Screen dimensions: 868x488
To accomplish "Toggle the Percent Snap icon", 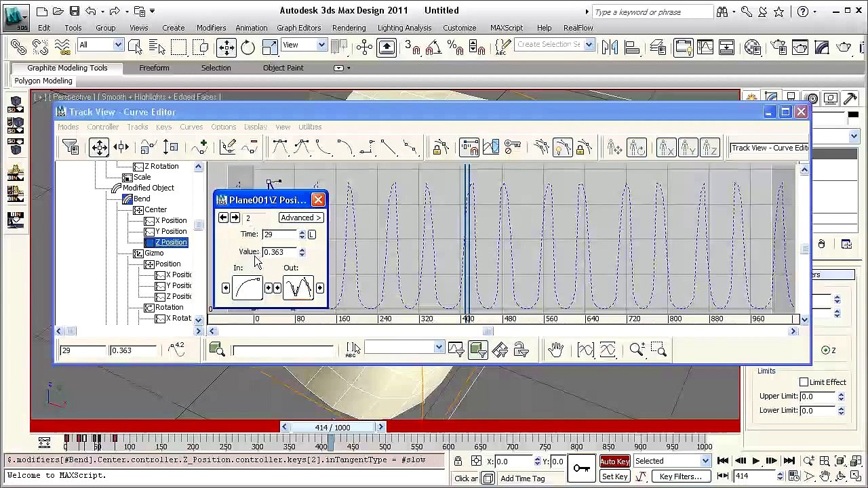I will click(456, 47).
